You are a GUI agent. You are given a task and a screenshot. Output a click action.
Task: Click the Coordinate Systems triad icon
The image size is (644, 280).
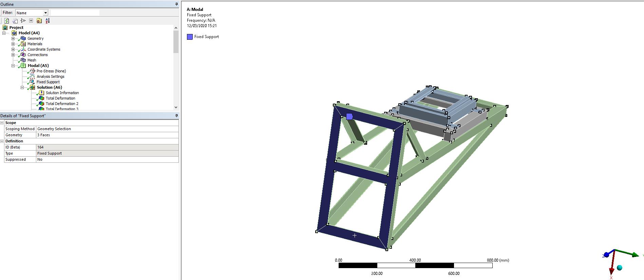point(23,49)
